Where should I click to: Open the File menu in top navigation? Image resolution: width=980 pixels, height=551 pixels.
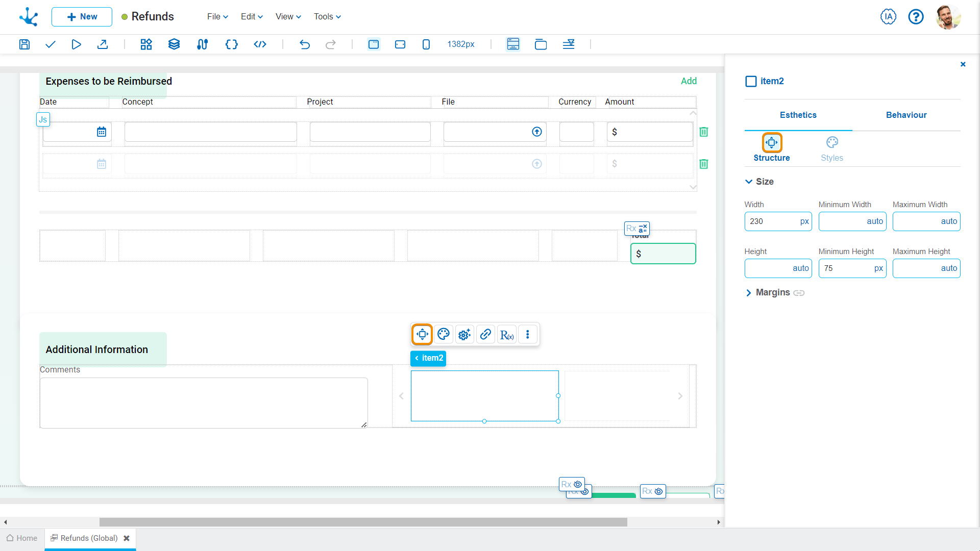tap(213, 17)
